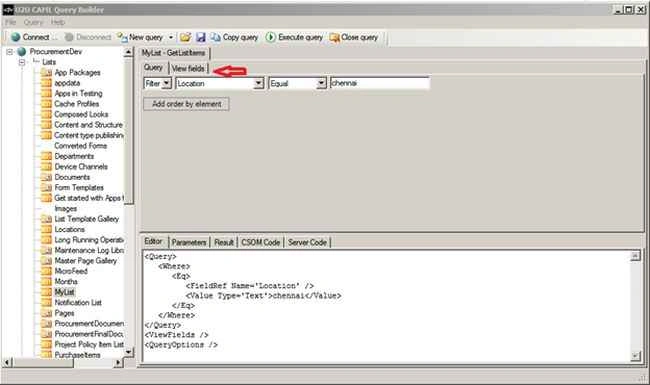This screenshot has height=385, width=650.
Task: Select Notification List in tree
Action: [x=78, y=303]
